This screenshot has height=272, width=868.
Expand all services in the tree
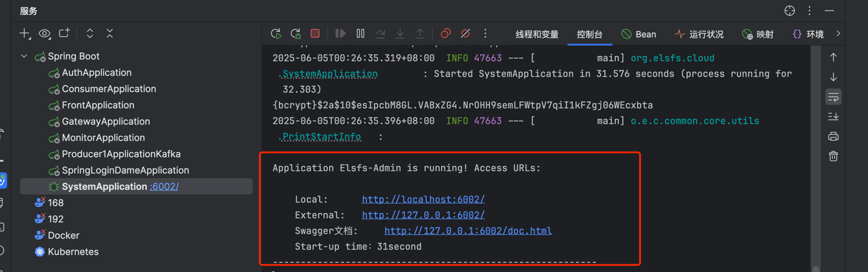pyautogui.click(x=90, y=34)
